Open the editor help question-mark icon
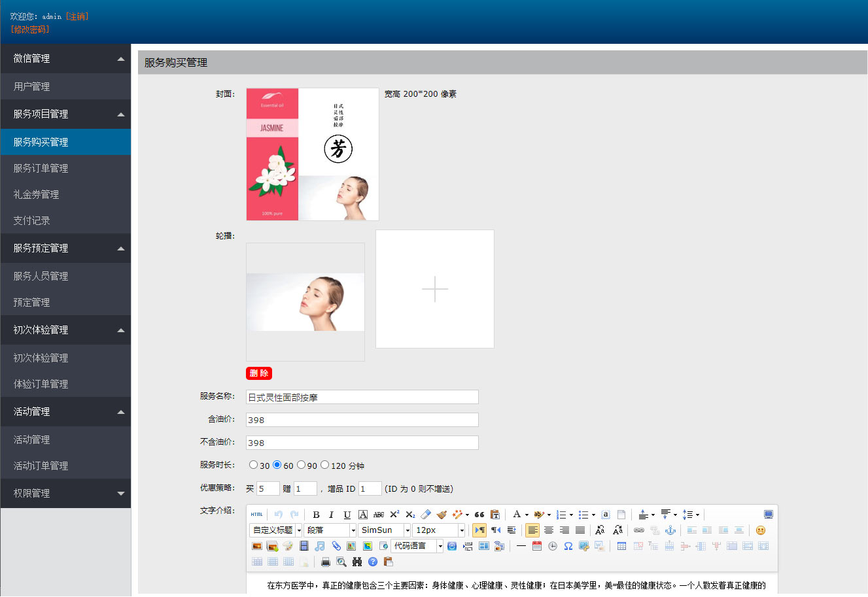Screen dimensions: 868x597 pos(373,562)
